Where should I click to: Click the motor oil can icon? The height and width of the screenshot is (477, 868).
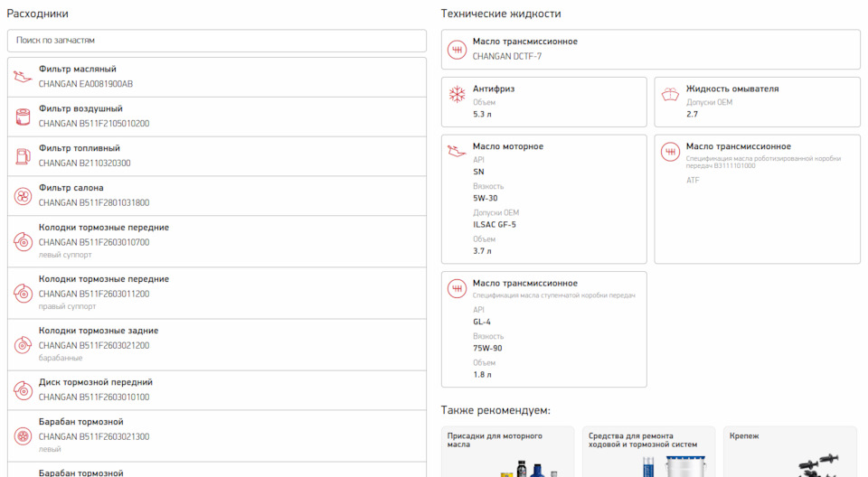[x=458, y=152]
